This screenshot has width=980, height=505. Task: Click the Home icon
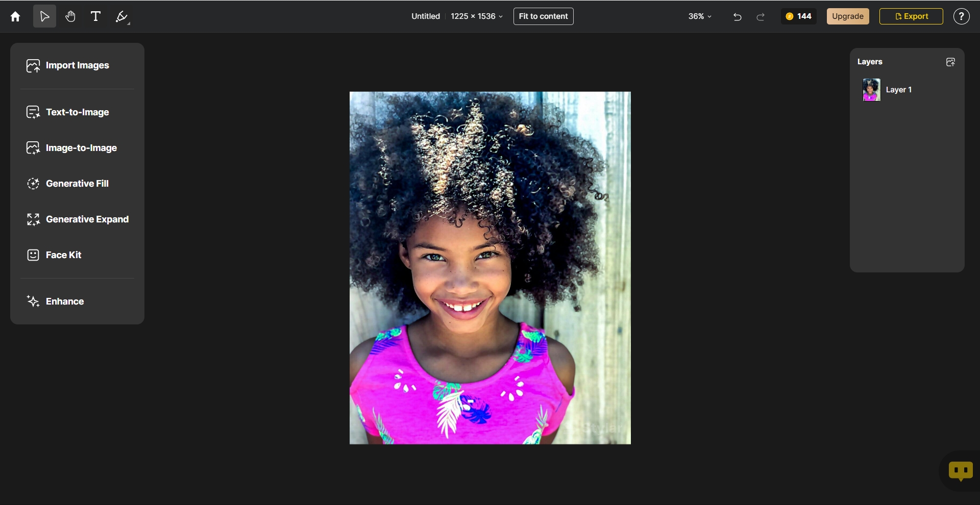click(x=15, y=16)
